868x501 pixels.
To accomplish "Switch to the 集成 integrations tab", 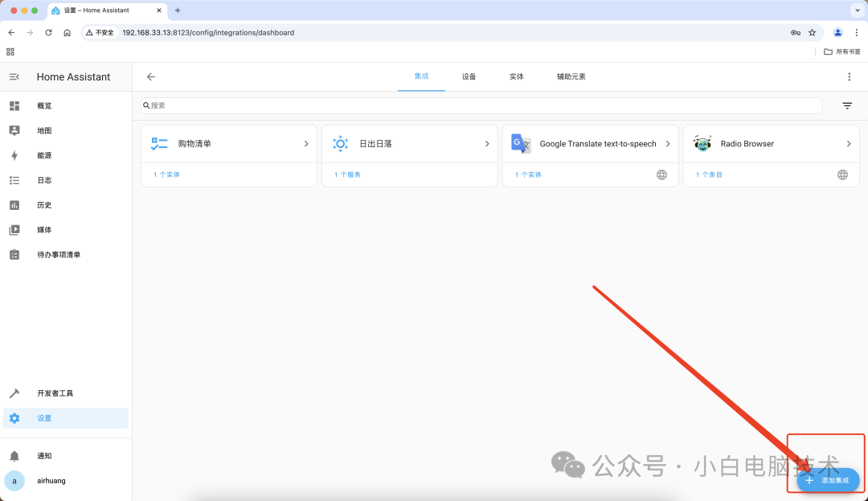I will pyautogui.click(x=421, y=76).
